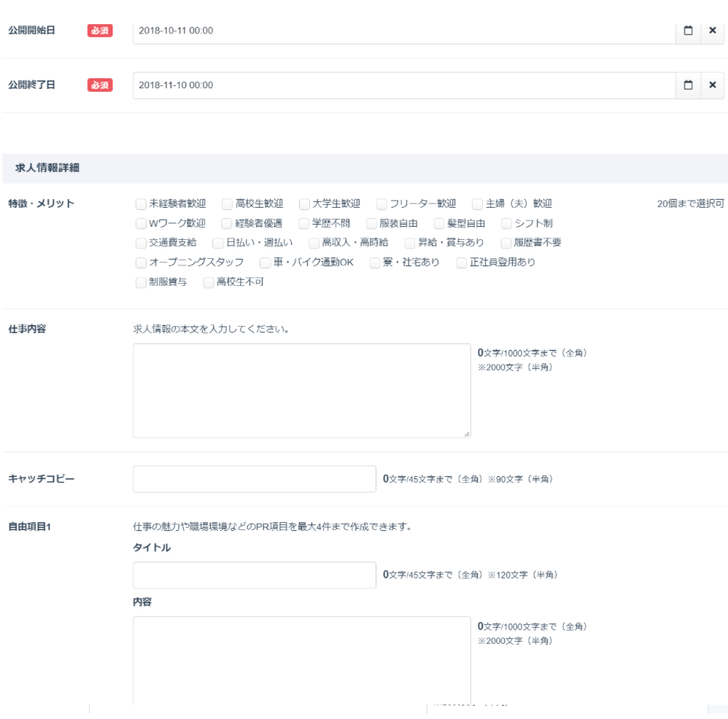Check the 未経験者歓迎 checkbox
This screenshot has height=719, width=728.
coord(141,204)
